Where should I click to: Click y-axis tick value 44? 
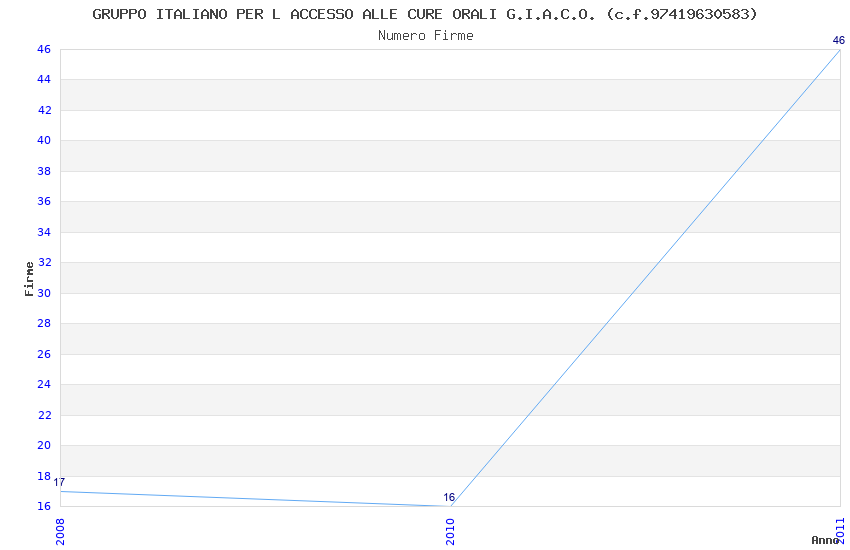(x=44, y=80)
